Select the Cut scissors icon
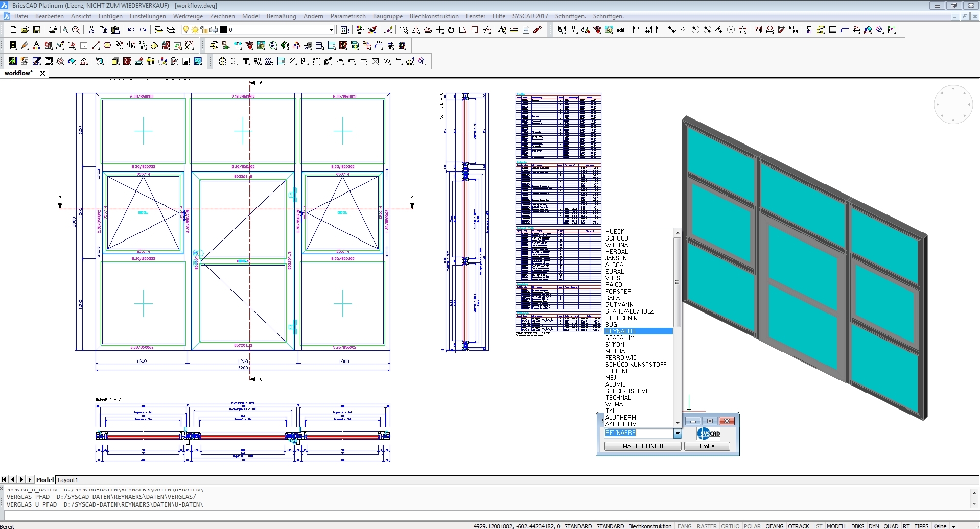 pos(91,30)
